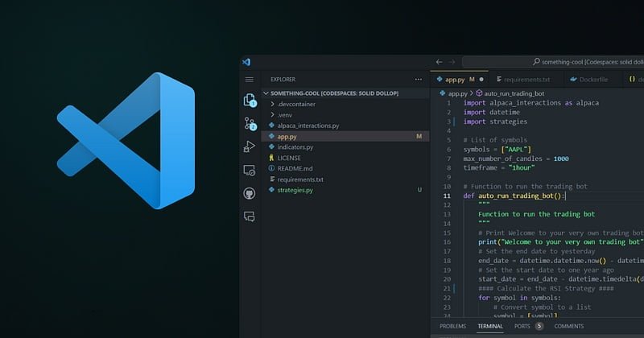Open Explorer more actions ellipsis
This screenshot has height=338, width=644.
pyautogui.click(x=418, y=79)
